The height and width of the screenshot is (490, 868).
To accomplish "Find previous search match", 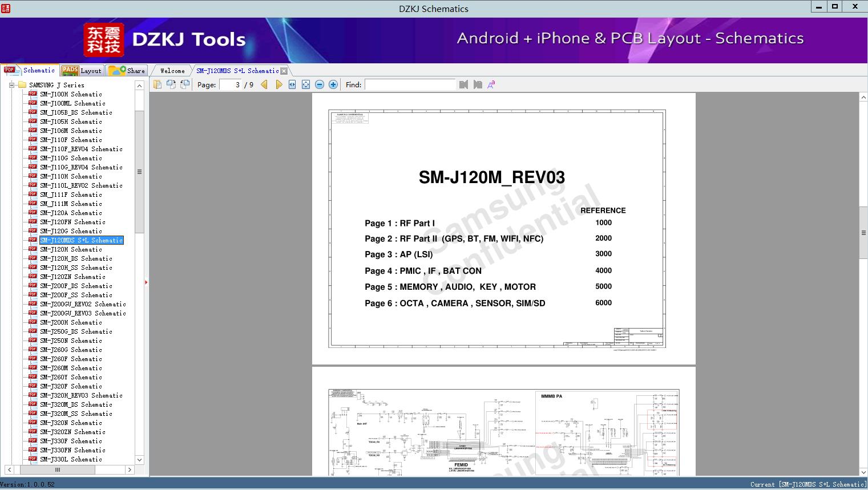I will coord(463,84).
